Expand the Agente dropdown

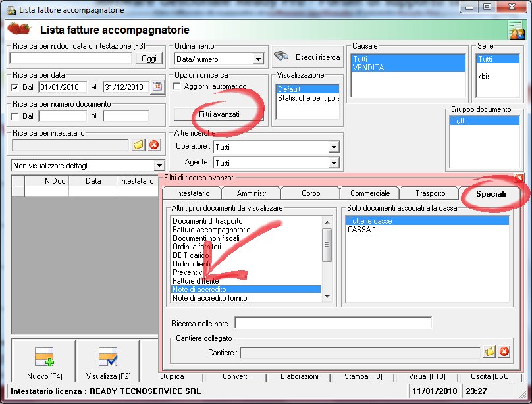pyautogui.click(x=334, y=163)
